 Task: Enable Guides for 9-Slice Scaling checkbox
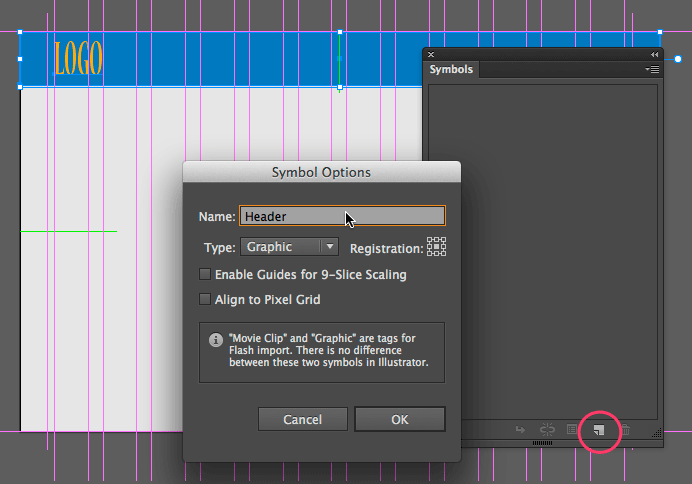[206, 274]
